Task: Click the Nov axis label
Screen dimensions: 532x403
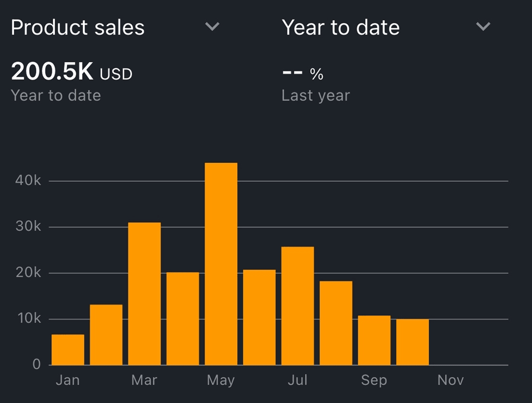Action: tap(450, 380)
